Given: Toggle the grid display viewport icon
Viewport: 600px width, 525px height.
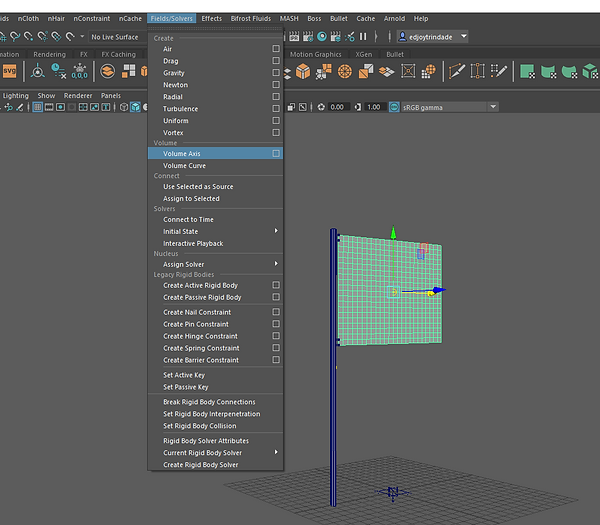Looking at the screenshot, I should (38, 107).
